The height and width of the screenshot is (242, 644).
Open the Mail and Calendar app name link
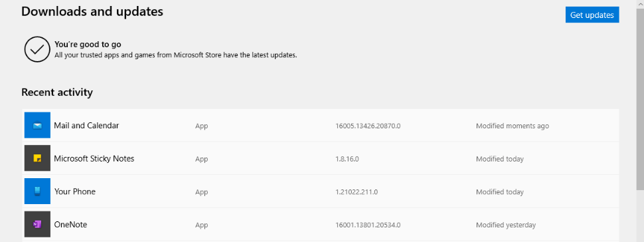[x=86, y=126]
